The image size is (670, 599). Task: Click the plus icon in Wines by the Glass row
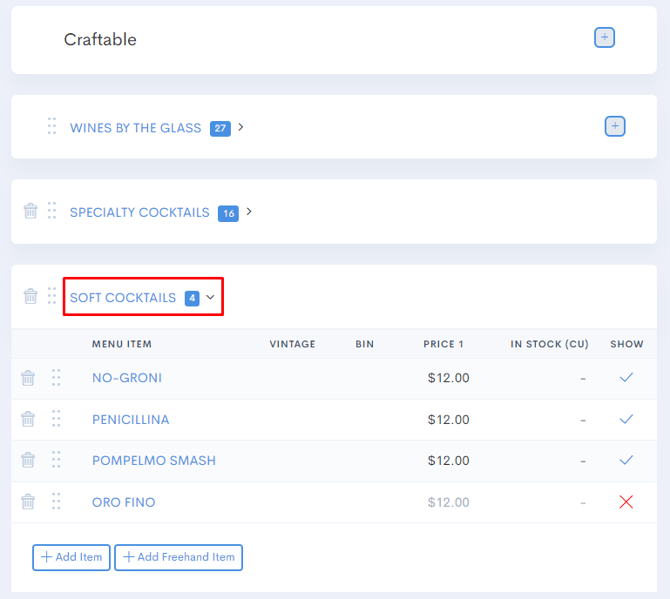[x=615, y=126]
